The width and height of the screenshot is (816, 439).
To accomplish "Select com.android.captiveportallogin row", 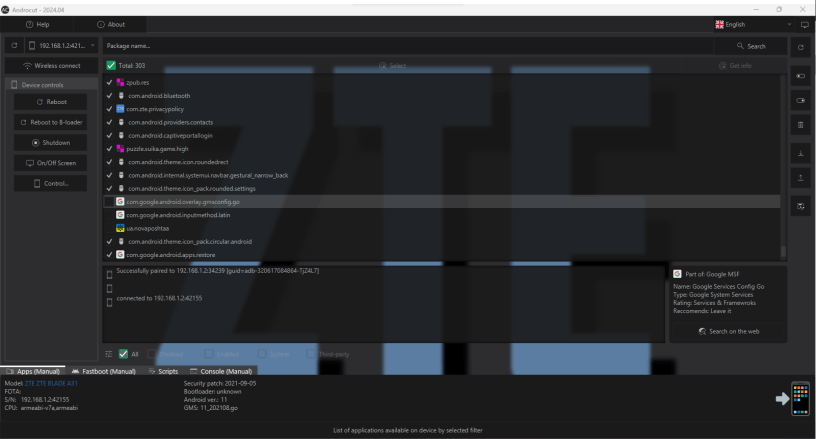I will 441,135.
